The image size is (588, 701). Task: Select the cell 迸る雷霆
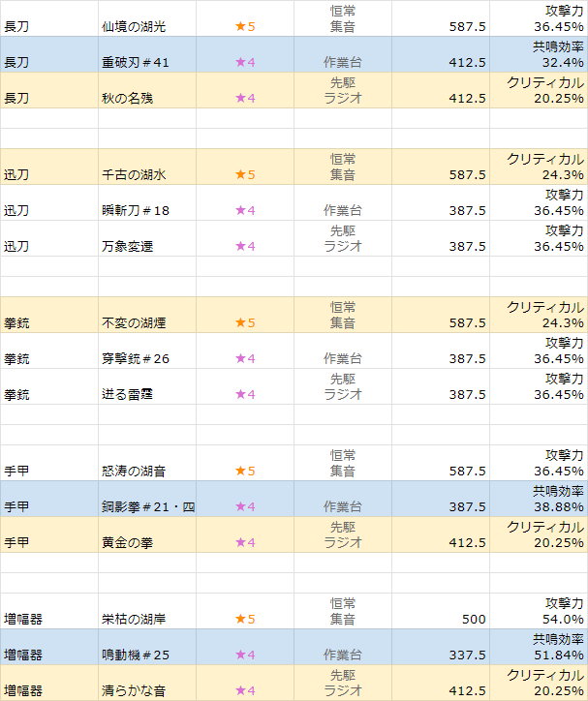point(147,386)
